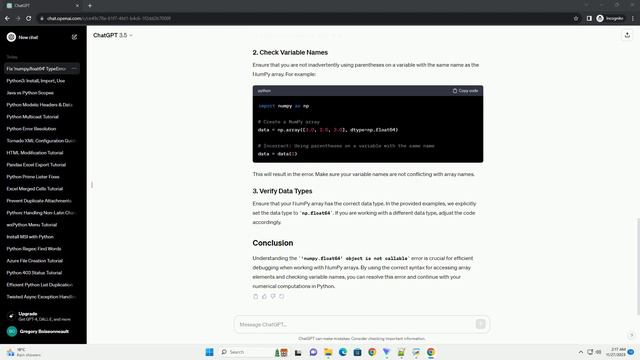The width and height of the screenshot is (640, 360).
Task: Open the browser side panel icon
Action: pos(589,18)
